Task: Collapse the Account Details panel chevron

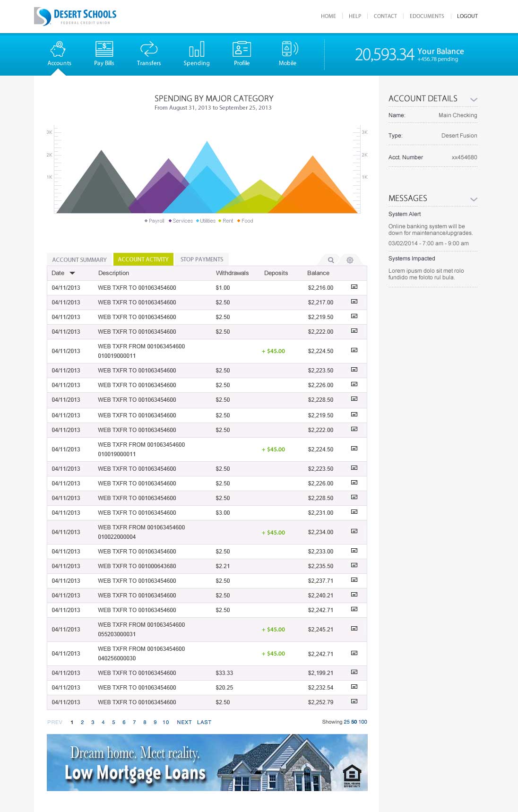Action: point(474,99)
